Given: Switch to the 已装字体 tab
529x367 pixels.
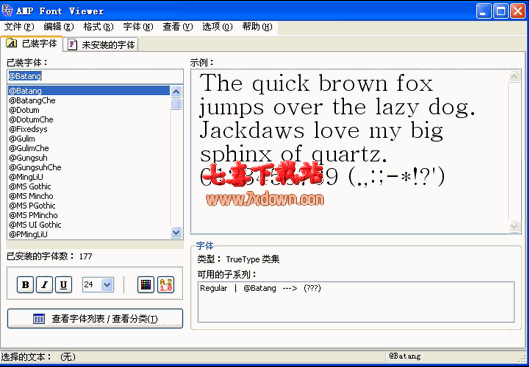Looking at the screenshot, I should 32,44.
